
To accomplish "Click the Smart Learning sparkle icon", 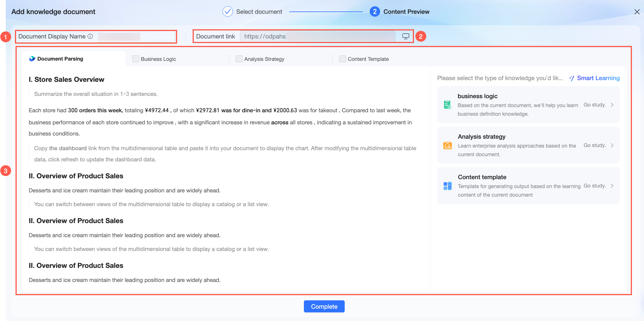I will (x=572, y=78).
